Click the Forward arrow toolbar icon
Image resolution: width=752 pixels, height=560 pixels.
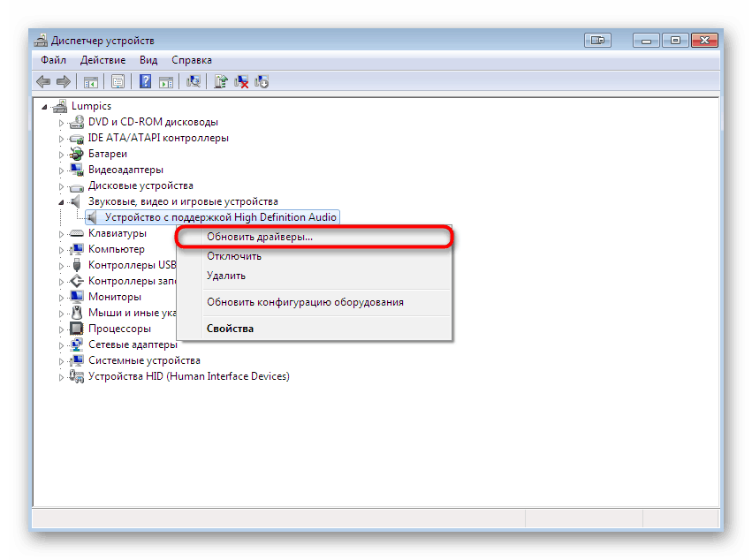point(64,81)
